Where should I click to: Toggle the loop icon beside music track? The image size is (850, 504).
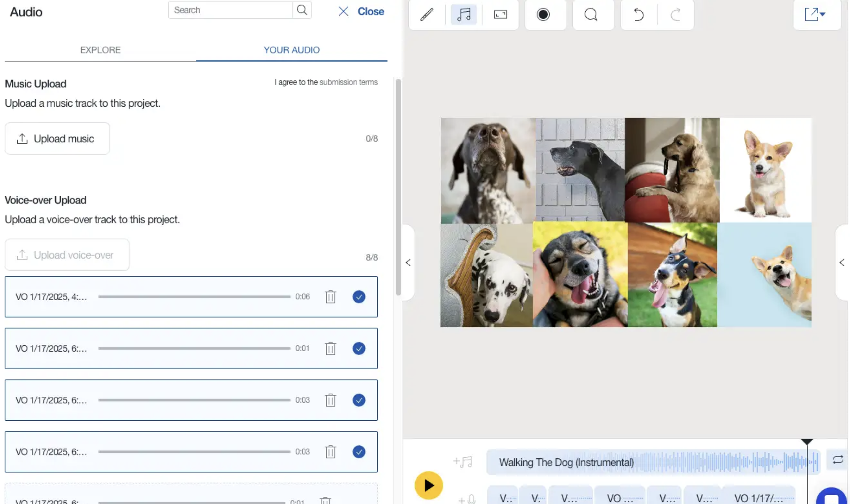(837, 460)
